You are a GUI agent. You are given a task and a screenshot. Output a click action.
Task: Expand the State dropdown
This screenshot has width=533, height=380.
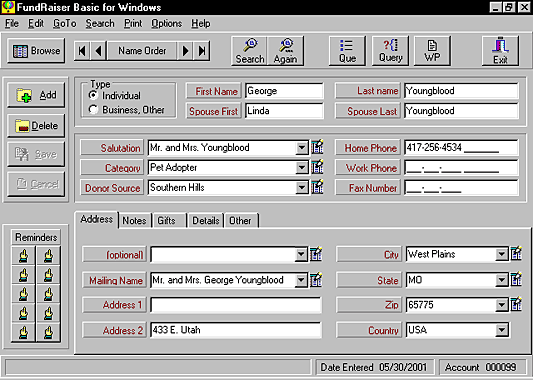(502, 280)
